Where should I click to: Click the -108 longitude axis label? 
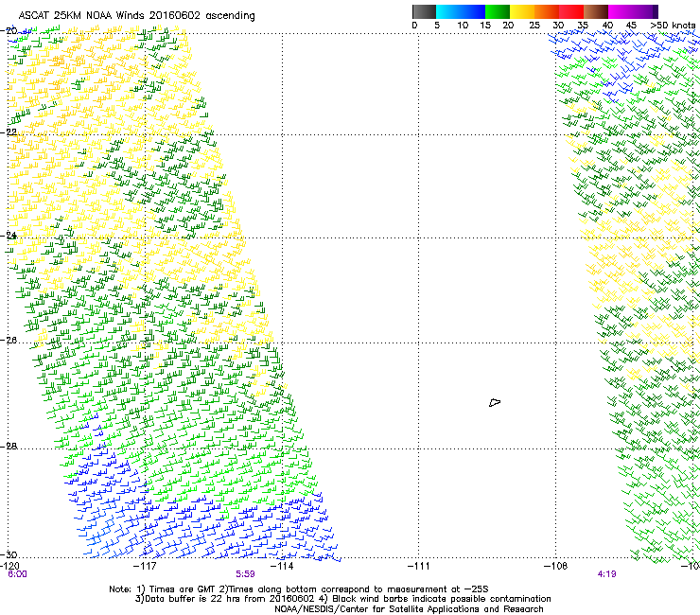[x=556, y=566]
